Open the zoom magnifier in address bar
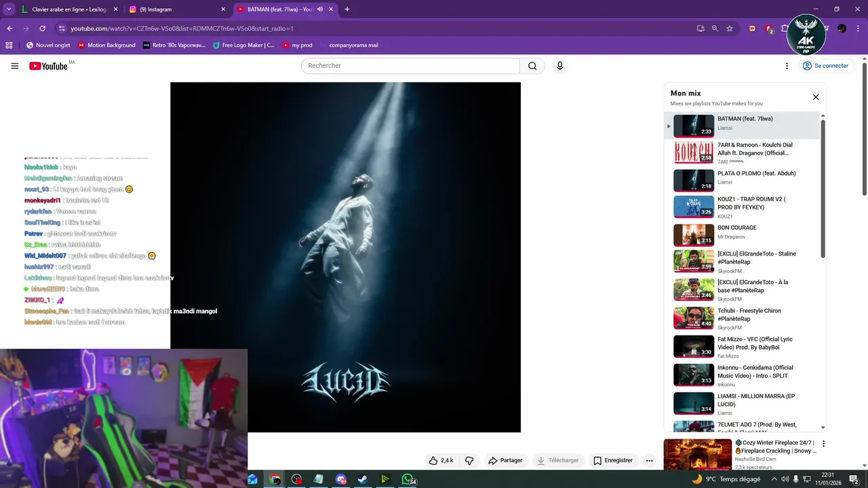Image resolution: width=868 pixels, height=488 pixels. click(x=715, y=28)
